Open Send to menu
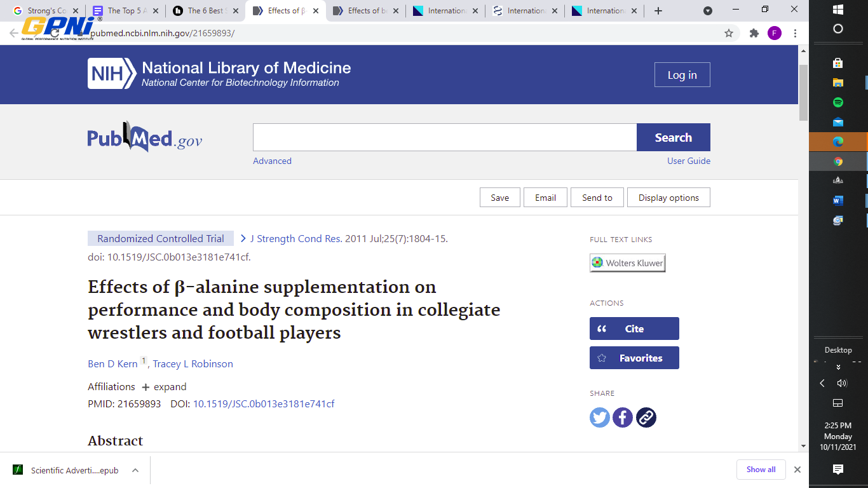Viewport: 868px width, 488px height. (597, 198)
